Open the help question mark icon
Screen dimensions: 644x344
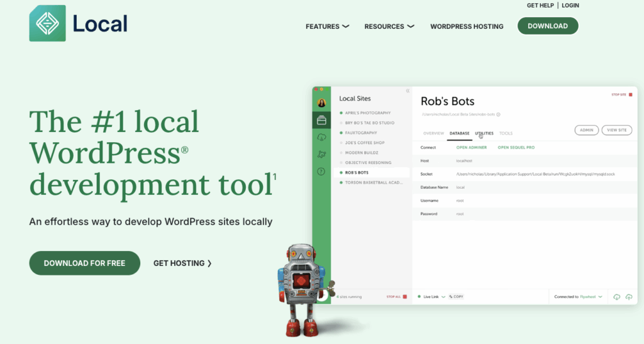(x=321, y=172)
